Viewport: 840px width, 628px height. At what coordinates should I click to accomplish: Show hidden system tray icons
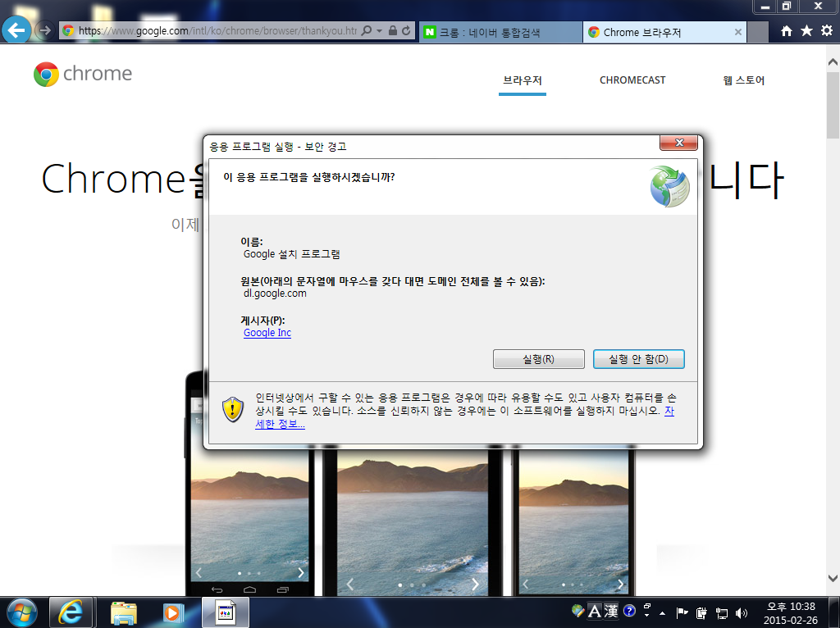[x=663, y=612]
